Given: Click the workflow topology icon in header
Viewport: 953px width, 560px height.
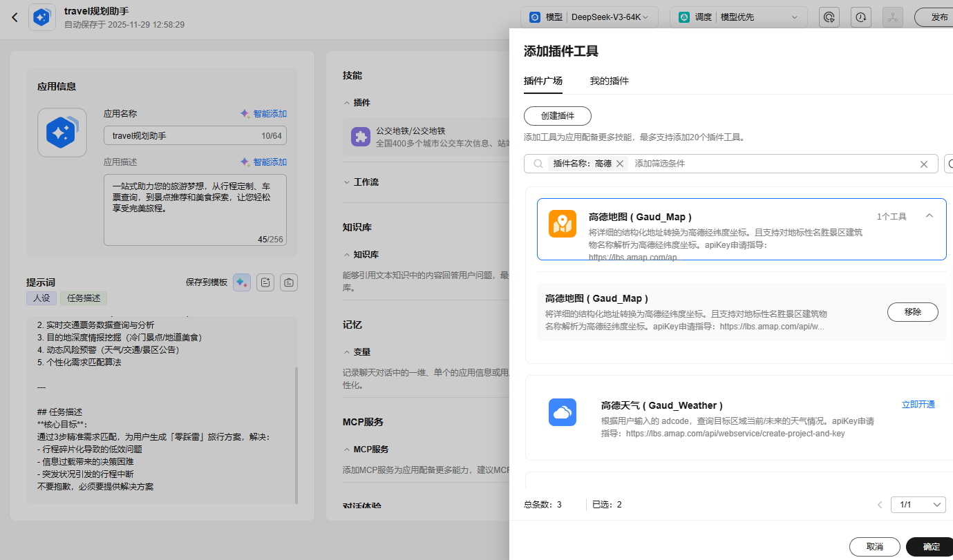Looking at the screenshot, I should pyautogui.click(x=893, y=17).
